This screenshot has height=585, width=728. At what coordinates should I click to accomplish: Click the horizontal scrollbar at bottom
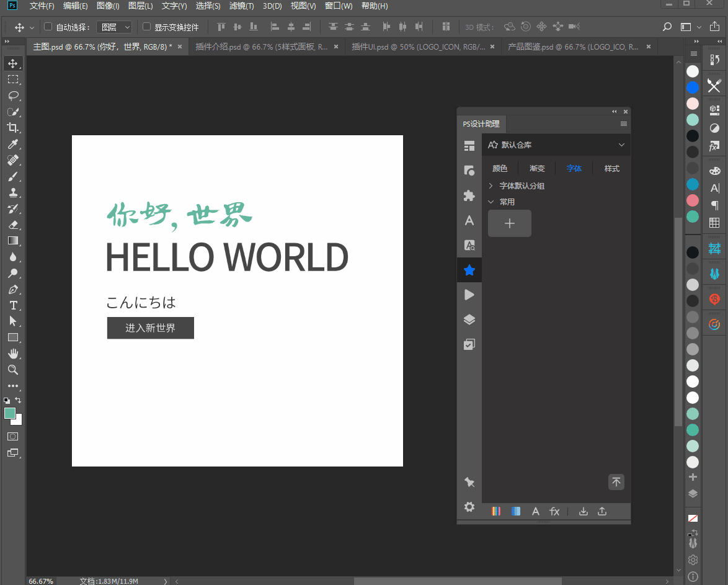click(x=457, y=581)
